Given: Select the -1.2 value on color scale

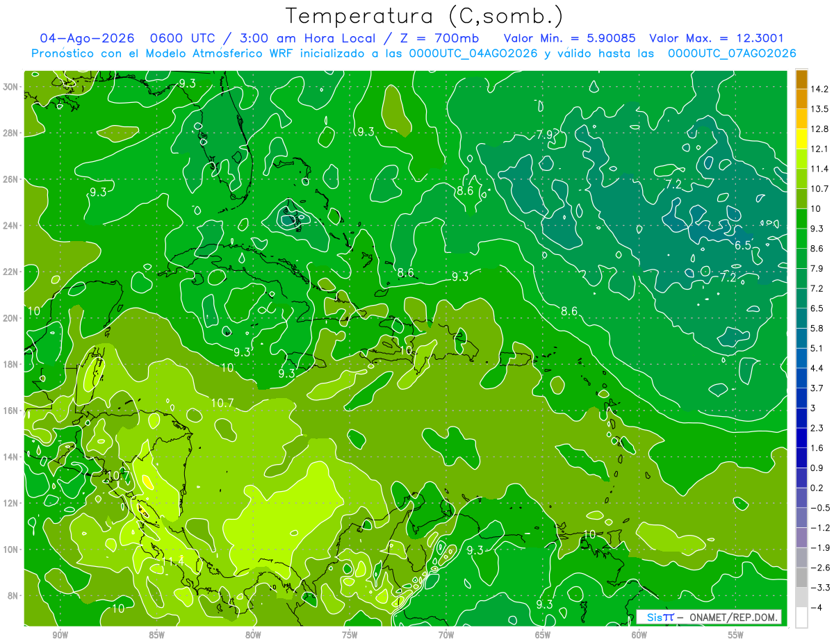Looking at the screenshot, I should coord(820,528).
